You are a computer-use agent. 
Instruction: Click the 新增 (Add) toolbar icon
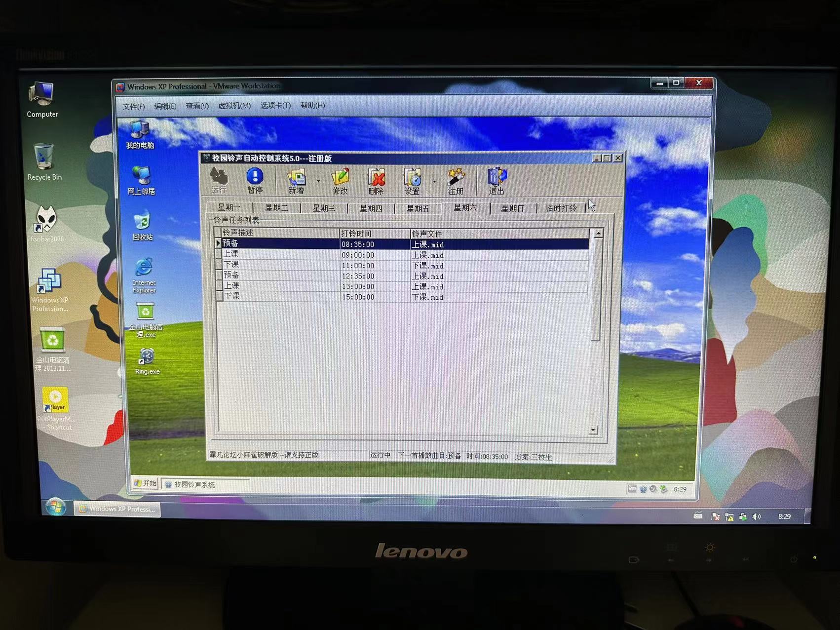[296, 180]
